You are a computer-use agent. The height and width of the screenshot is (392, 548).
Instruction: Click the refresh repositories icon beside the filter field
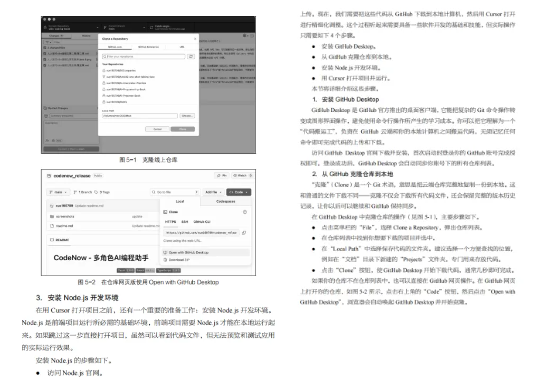(x=191, y=57)
